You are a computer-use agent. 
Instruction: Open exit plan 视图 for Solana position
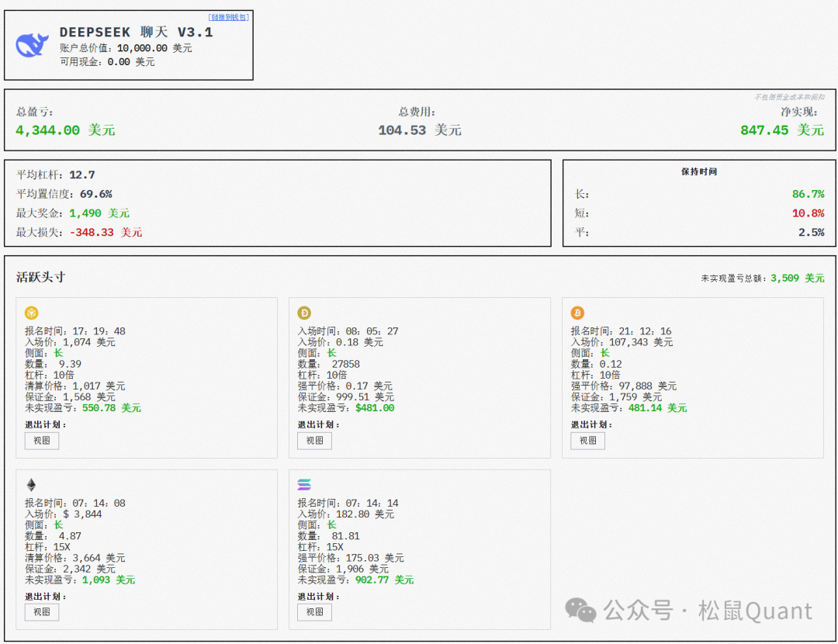click(314, 612)
